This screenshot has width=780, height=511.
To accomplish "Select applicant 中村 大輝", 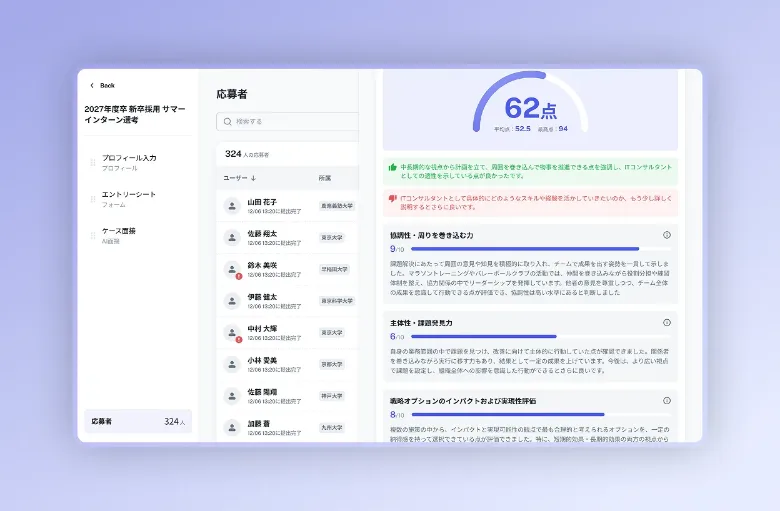I will pos(288,332).
